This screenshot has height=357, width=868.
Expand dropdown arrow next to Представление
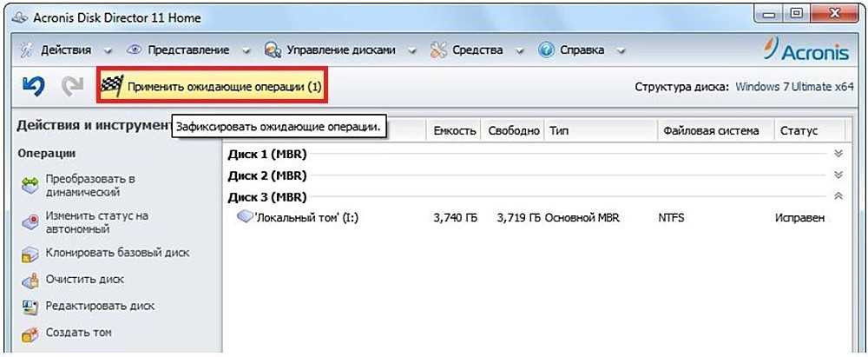pyautogui.click(x=247, y=51)
